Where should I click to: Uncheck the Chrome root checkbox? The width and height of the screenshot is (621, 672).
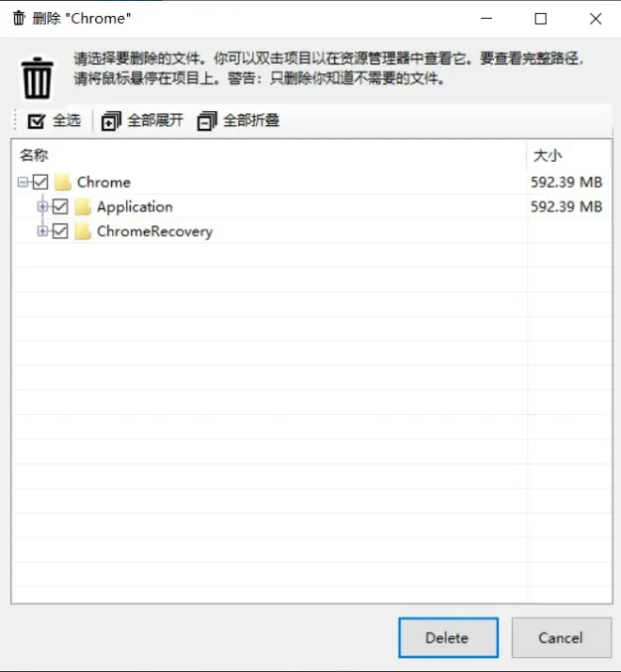click(x=40, y=183)
